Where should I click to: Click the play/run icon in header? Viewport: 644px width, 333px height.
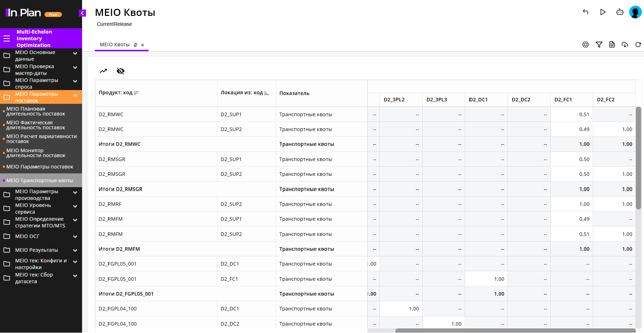tap(603, 12)
